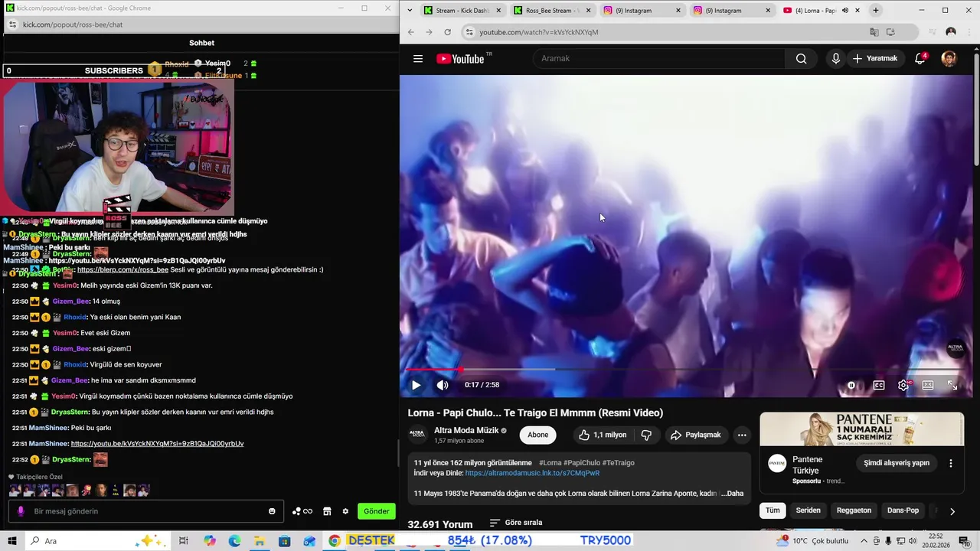Click the translate page icon in address bar
This screenshot has height=551, width=980.
tap(874, 32)
